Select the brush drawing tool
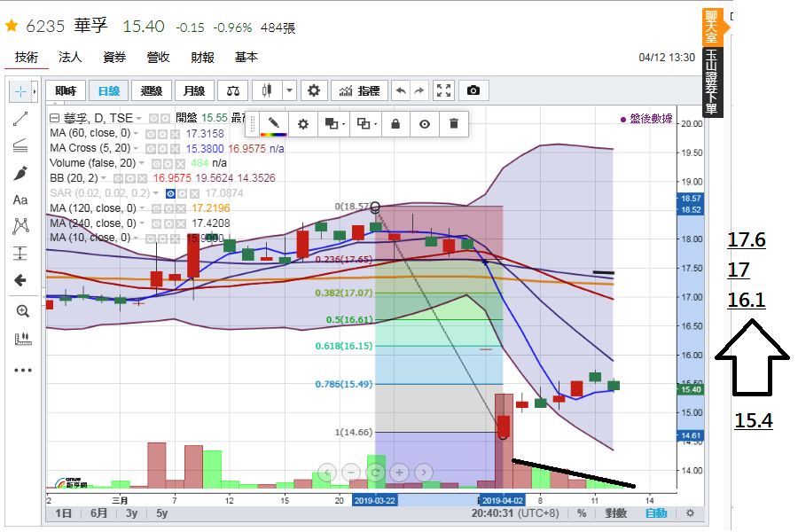 coord(20,173)
